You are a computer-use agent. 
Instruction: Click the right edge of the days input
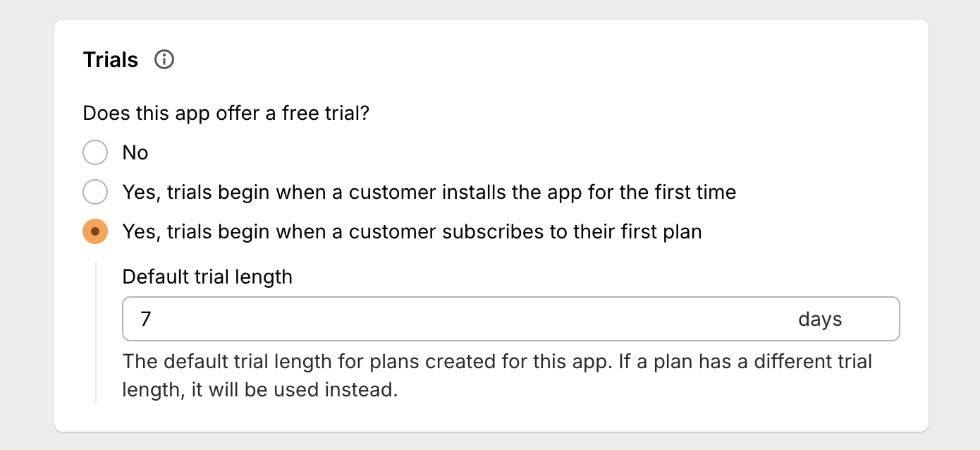pyautogui.click(x=892, y=319)
